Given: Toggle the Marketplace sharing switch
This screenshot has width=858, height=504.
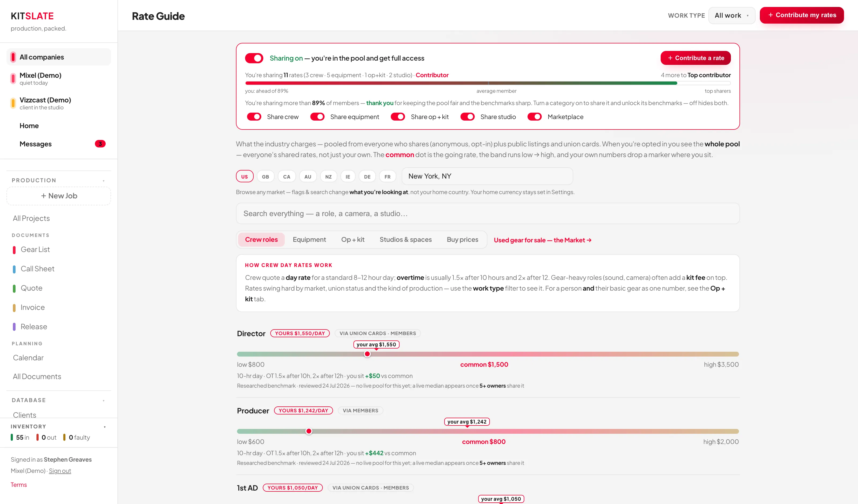Looking at the screenshot, I should coord(535,117).
